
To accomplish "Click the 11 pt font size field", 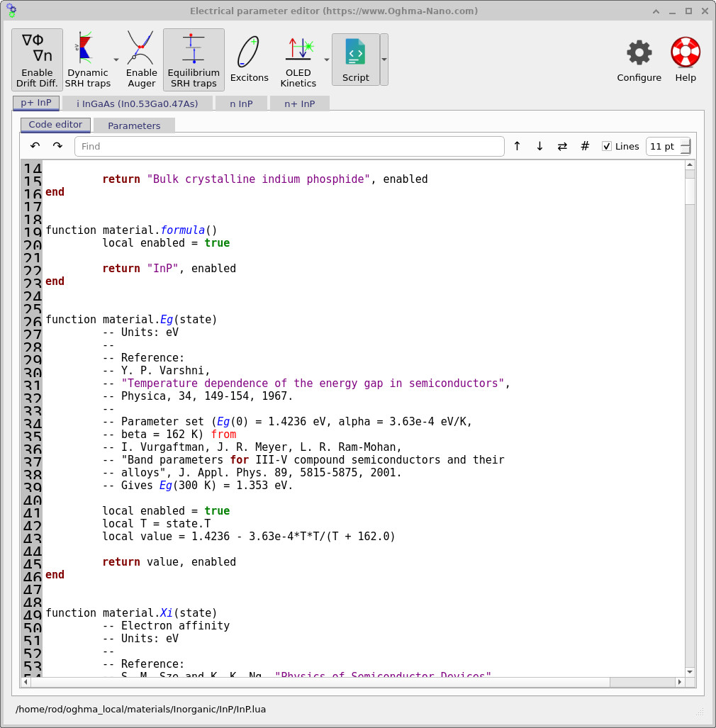I will click(663, 146).
